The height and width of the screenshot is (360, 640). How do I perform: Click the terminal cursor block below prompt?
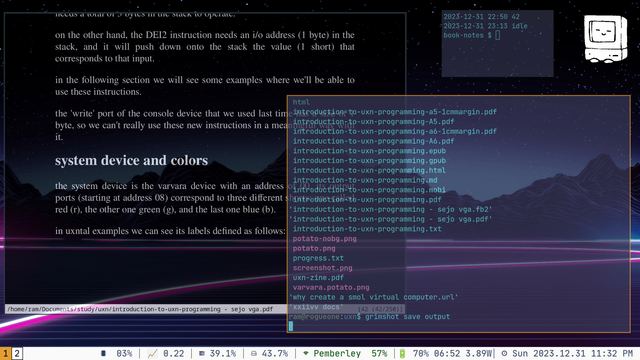pyautogui.click(x=291, y=326)
